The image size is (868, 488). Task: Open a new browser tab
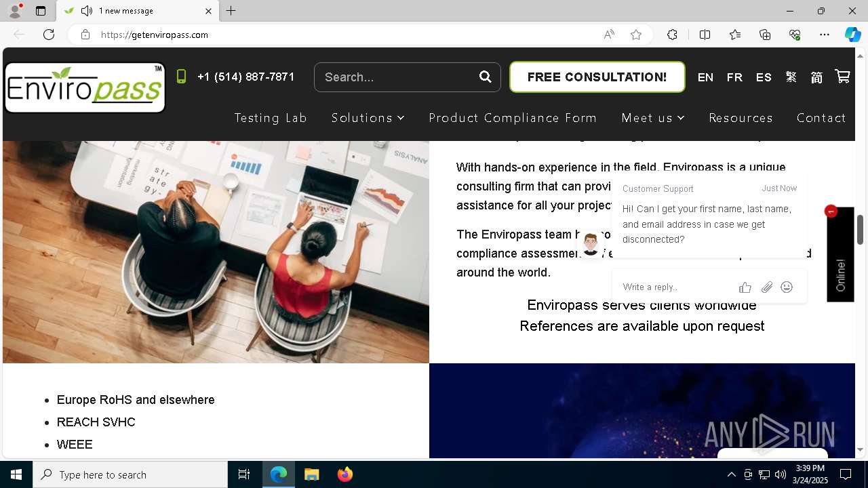pyautogui.click(x=231, y=11)
